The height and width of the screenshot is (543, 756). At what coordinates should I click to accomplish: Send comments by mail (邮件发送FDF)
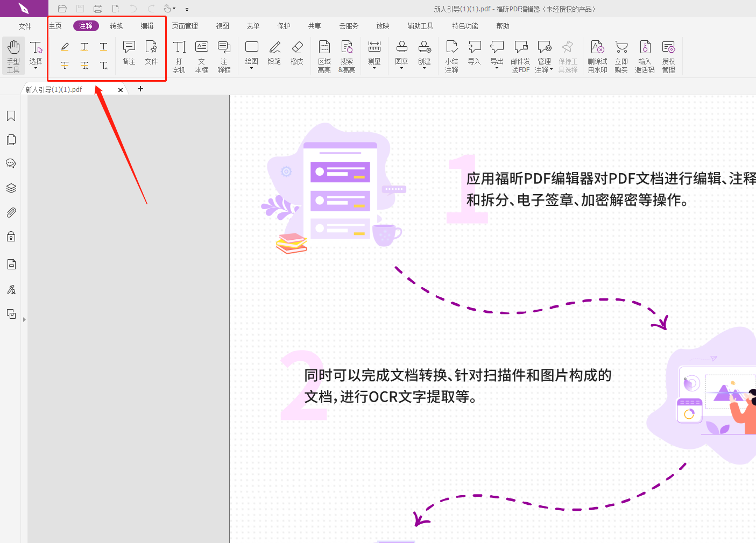(520, 56)
